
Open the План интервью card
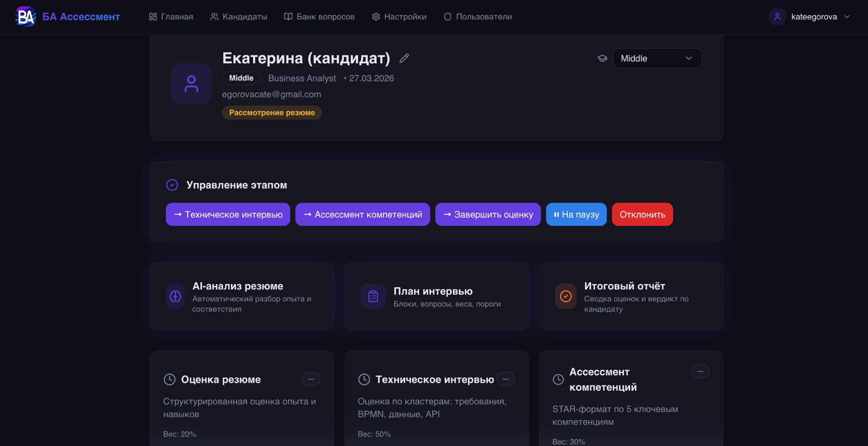[436, 296]
